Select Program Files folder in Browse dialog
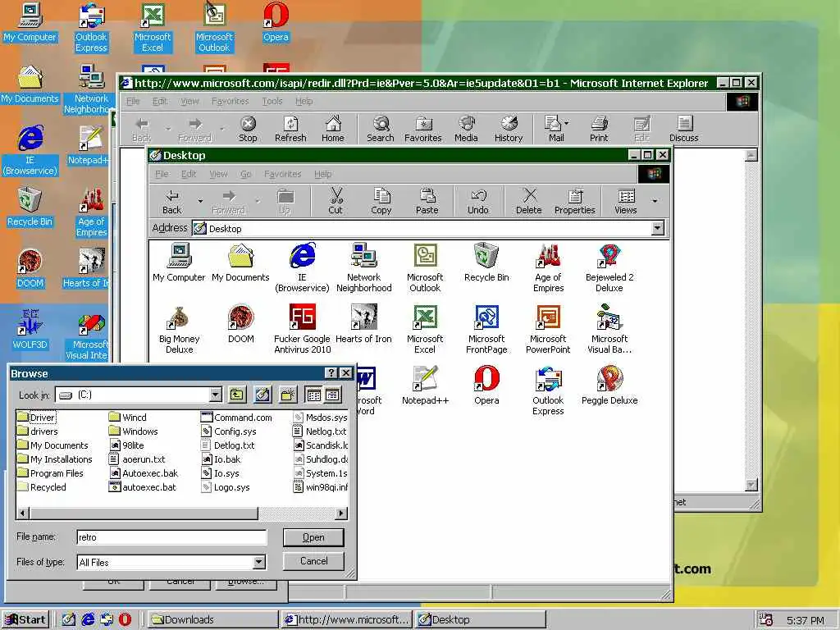Image resolution: width=840 pixels, height=630 pixels. pos(50,473)
